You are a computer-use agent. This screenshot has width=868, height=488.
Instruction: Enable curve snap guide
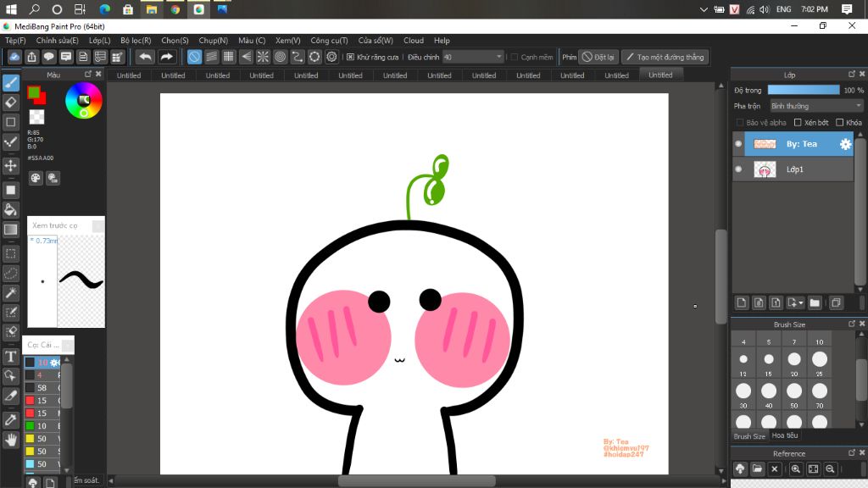pos(298,57)
